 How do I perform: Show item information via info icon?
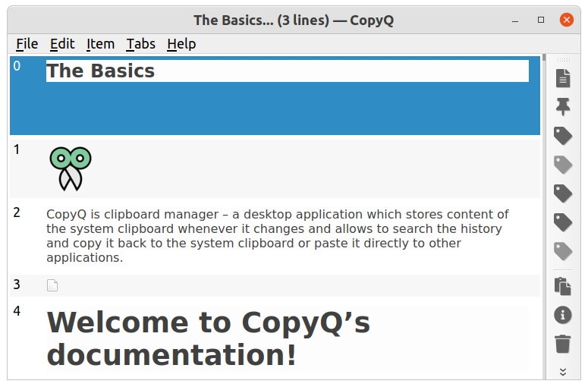pyautogui.click(x=562, y=315)
